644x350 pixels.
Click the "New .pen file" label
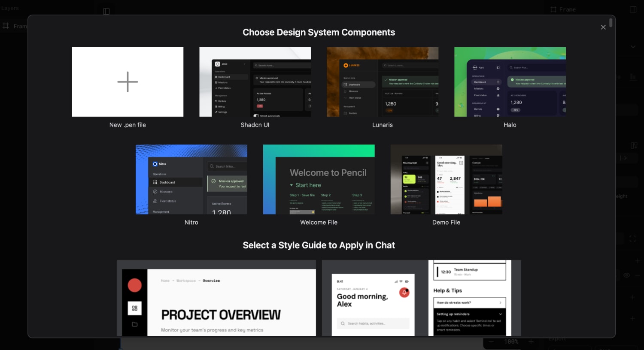coord(128,125)
